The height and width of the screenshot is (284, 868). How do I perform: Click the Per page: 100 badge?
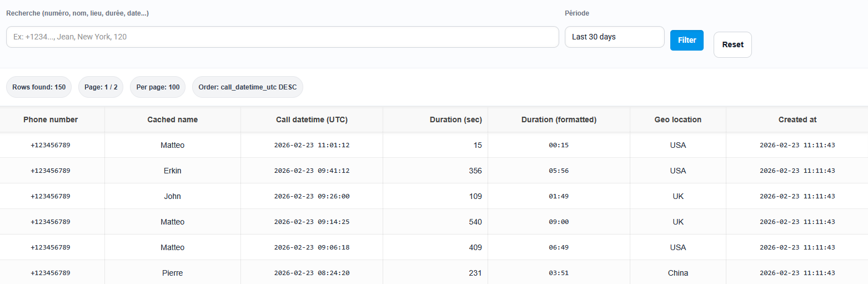[x=158, y=87]
